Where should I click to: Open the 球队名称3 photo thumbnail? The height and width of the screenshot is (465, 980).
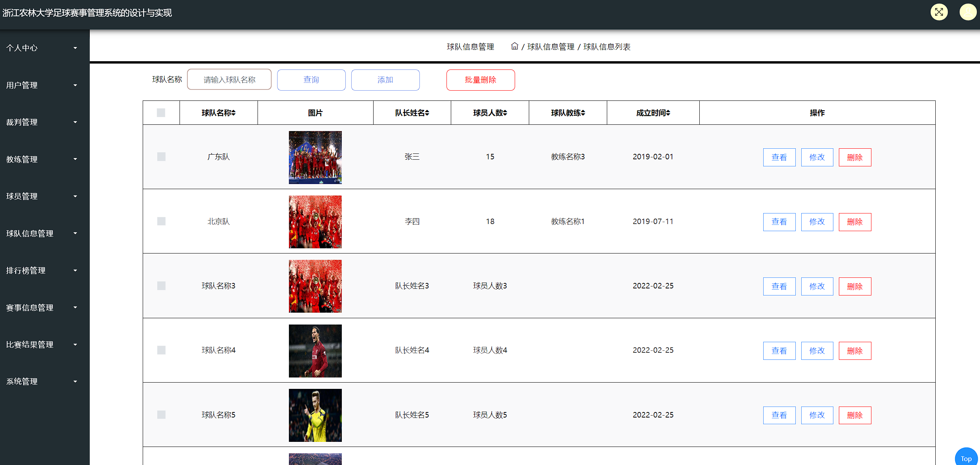[315, 286]
